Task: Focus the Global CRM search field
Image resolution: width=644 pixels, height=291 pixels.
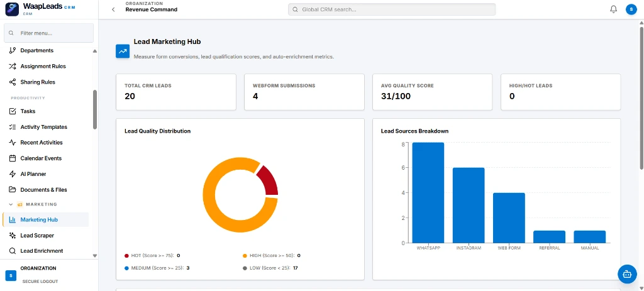Action: pyautogui.click(x=392, y=9)
